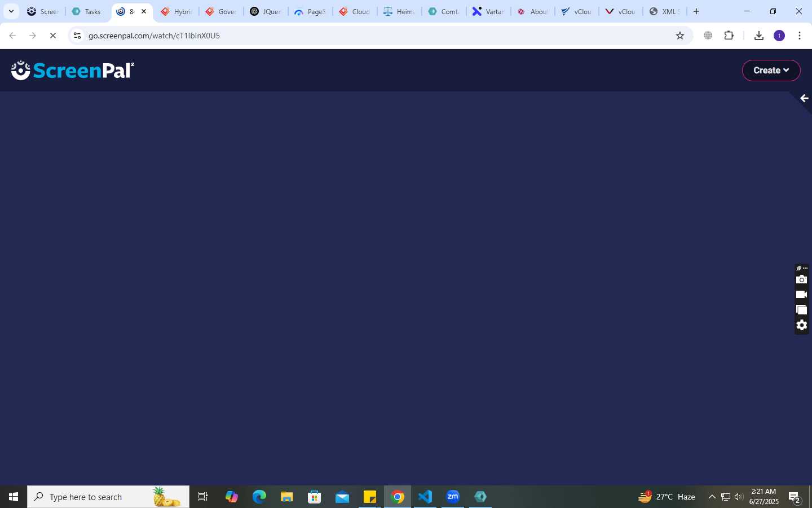The image size is (812, 508).
Task: Switch to the Heima tab
Action: 399,11
